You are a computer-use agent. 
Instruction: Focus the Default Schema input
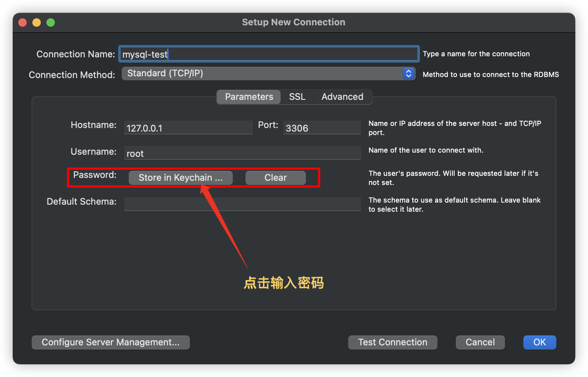pos(242,204)
